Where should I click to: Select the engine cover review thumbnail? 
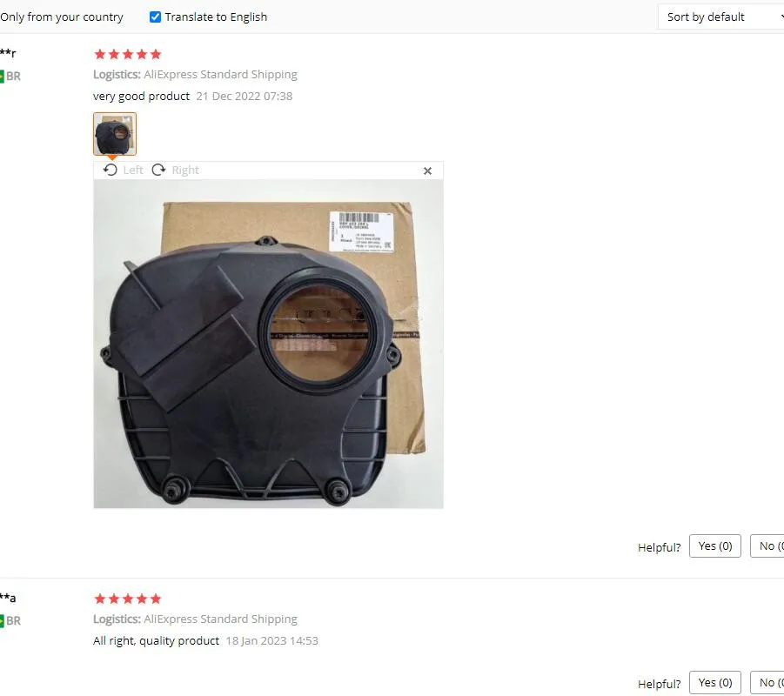pos(115,134)
